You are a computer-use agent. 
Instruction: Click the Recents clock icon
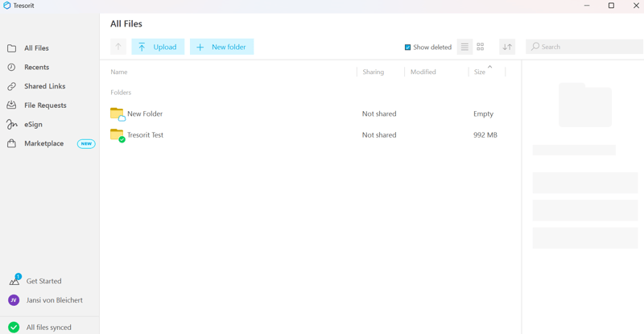11,67
